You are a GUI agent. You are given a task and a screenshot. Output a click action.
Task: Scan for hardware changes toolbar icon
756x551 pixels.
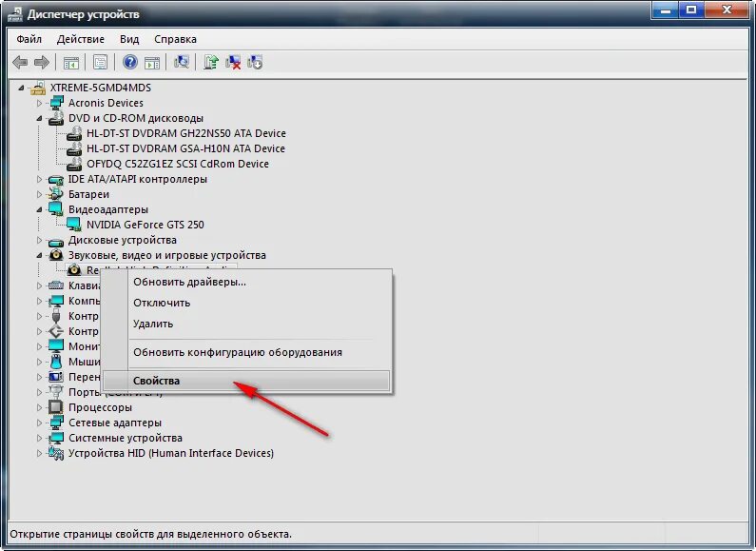point(182,62)
